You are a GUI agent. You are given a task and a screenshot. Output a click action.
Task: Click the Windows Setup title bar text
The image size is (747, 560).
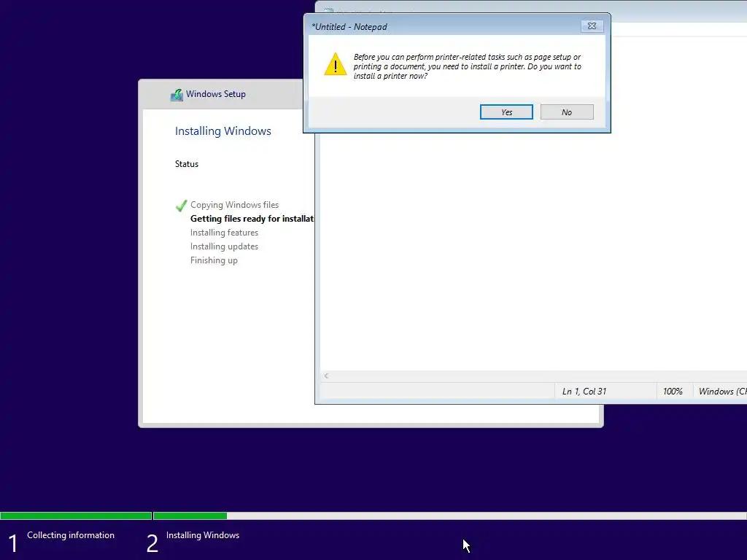pos(216,94)
